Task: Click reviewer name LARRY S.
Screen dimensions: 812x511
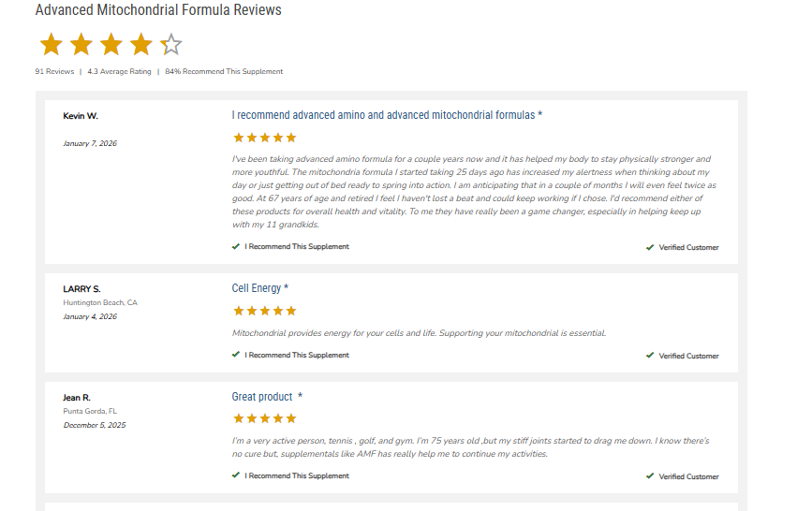Action: [81, 289]
